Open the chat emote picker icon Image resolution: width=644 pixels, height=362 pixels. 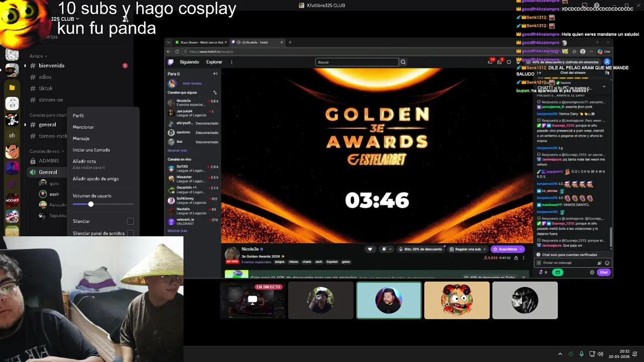point(607,263)
